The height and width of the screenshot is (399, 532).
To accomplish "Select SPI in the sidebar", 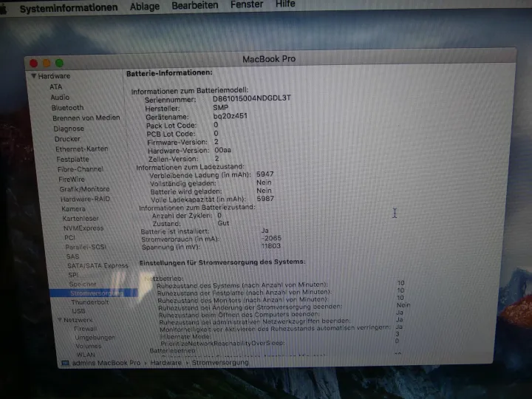I will point(73,275).
